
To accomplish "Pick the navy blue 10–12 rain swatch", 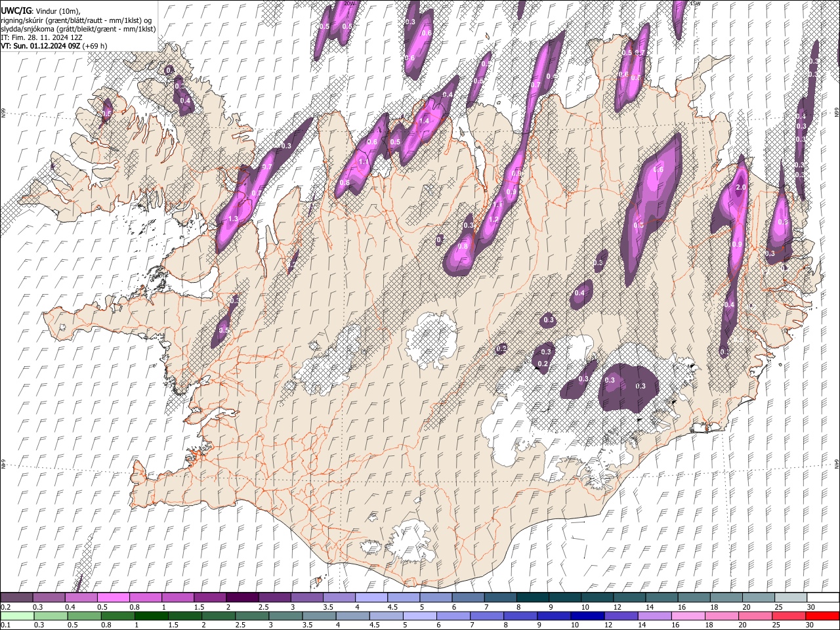I will (x=589, y=616).
